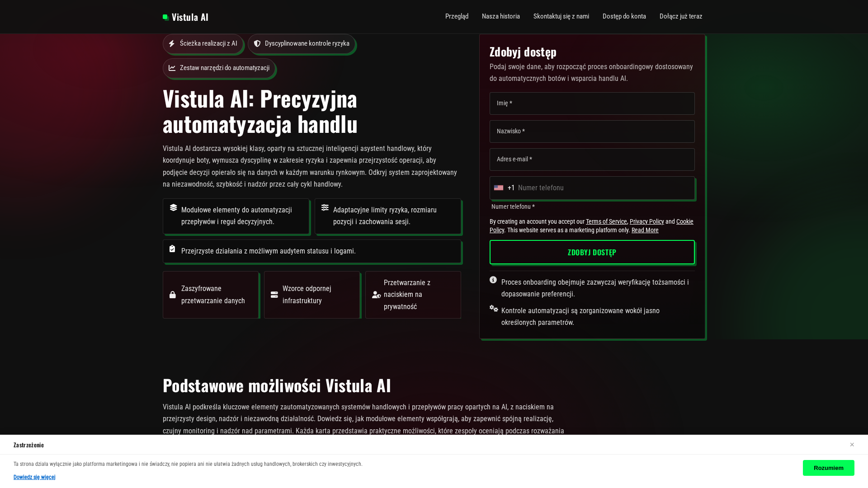Click the gears icon beside Kontrole automatyzacji

tap(494, 309)
